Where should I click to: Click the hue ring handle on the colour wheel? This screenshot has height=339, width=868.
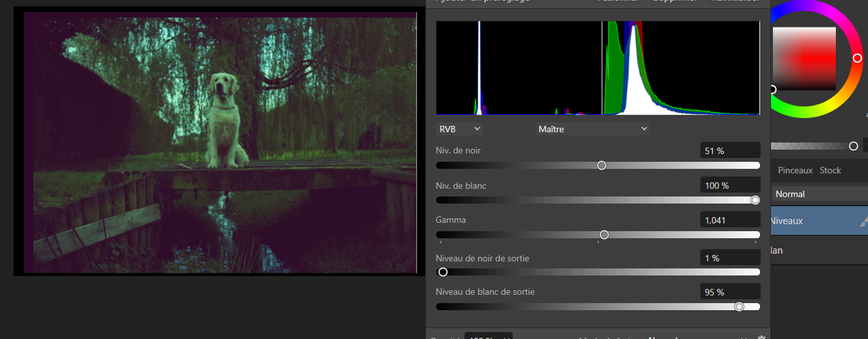(857, 58)
